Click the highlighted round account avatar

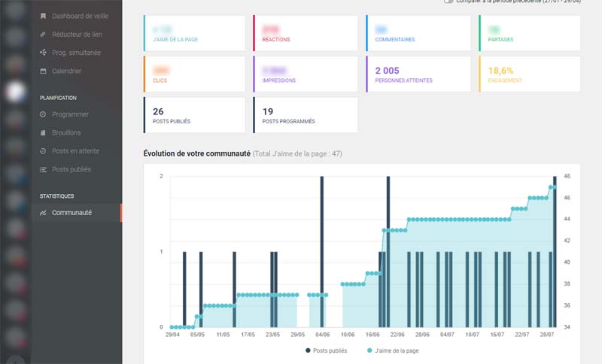pyautogui.click(x=15, y=92)
